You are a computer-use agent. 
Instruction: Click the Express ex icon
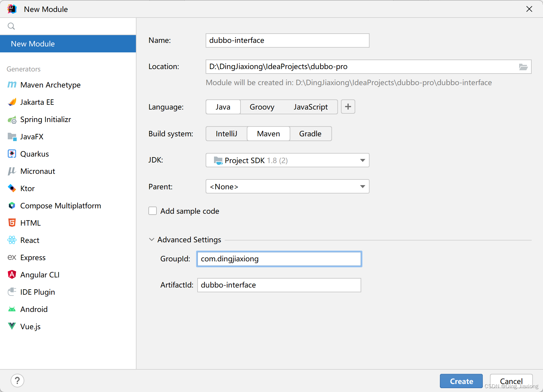point(12,257)
